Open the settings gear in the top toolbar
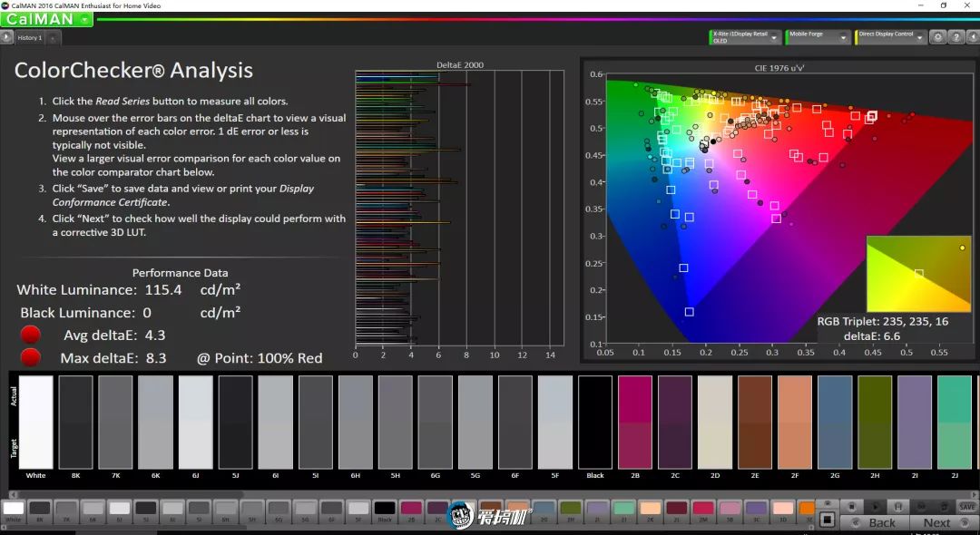 (x=938, y=37)
